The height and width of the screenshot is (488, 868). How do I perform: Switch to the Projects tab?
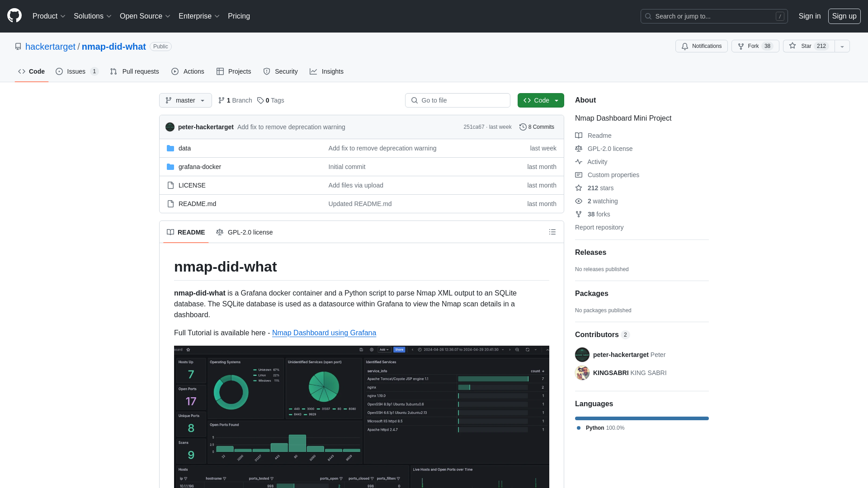234,71
